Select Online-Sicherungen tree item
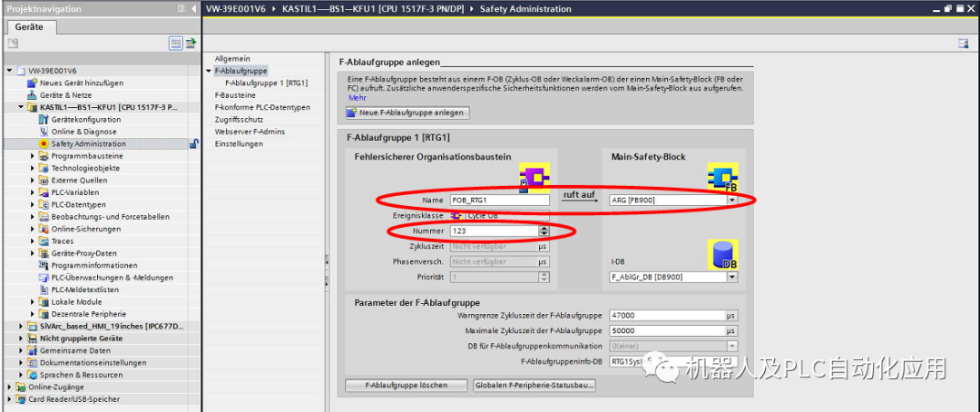This screenshot has width=980, height=412. [x=85, y=229]
